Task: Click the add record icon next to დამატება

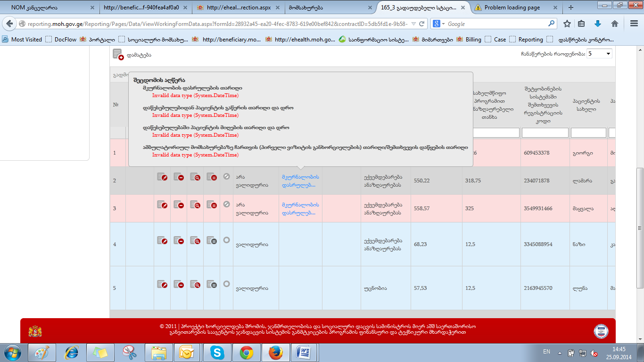Action: 118,55
